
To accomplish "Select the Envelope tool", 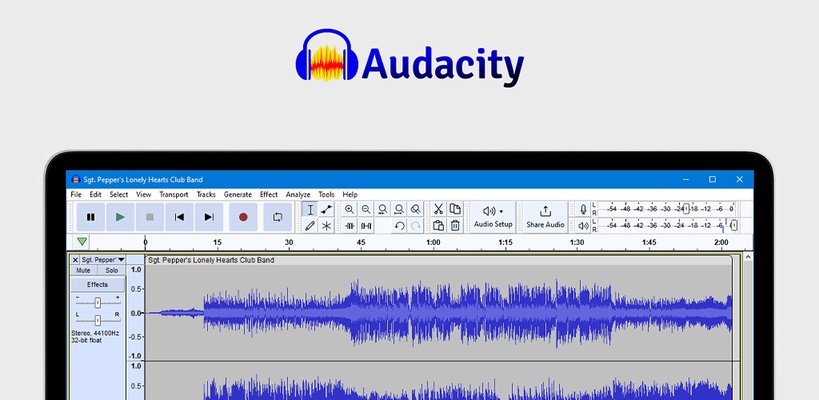I will pos(326,210).
